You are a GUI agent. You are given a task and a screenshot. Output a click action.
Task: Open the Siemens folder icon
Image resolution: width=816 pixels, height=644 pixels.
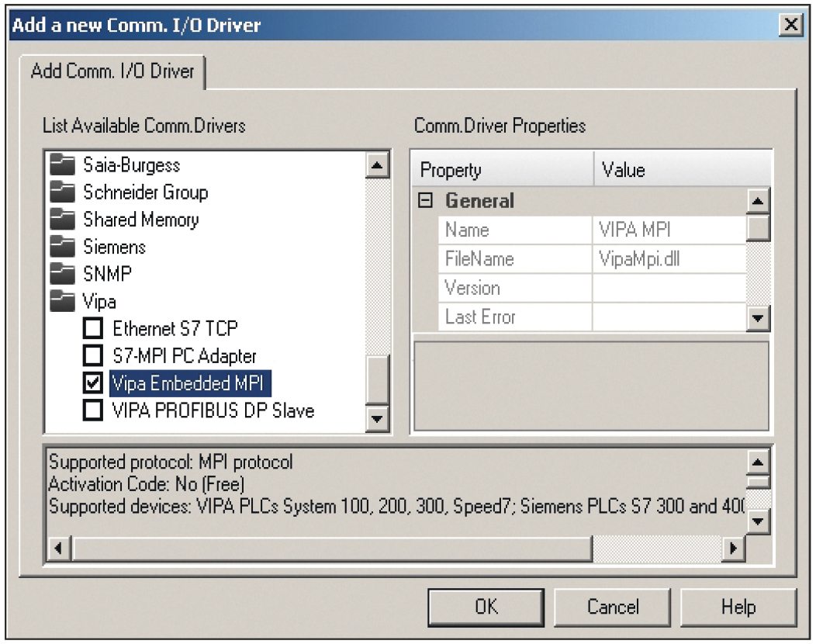63,247
